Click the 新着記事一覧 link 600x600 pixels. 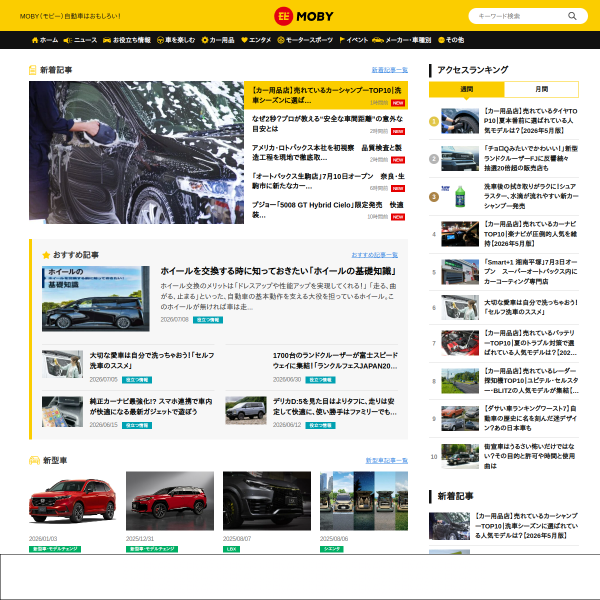click(x=390, y=70)
